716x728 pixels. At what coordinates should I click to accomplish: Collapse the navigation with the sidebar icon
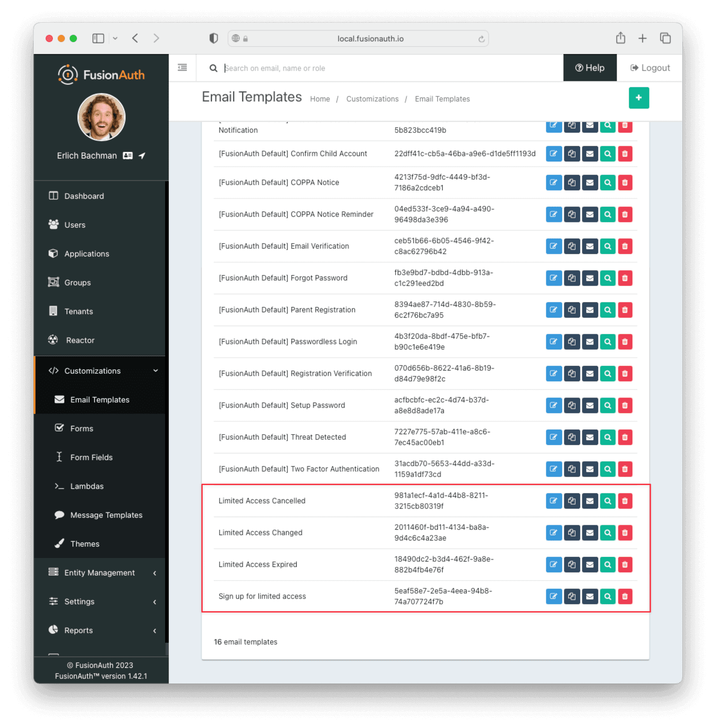point(182,67)
